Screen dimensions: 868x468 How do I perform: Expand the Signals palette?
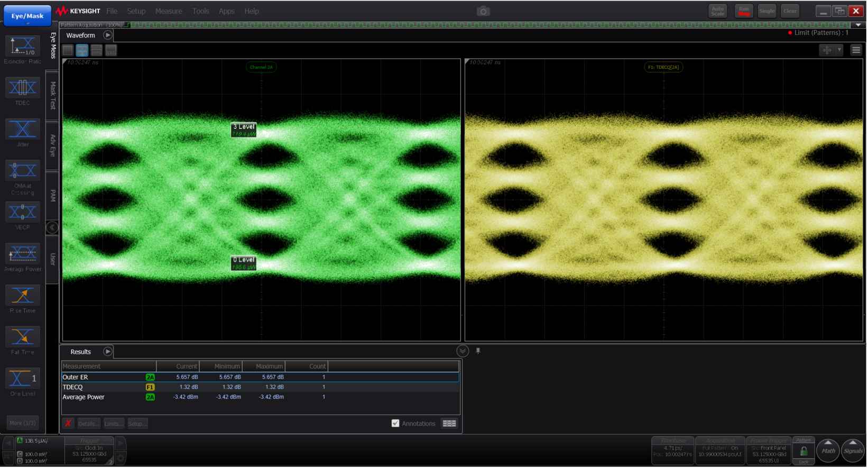[x=853, y=451]
